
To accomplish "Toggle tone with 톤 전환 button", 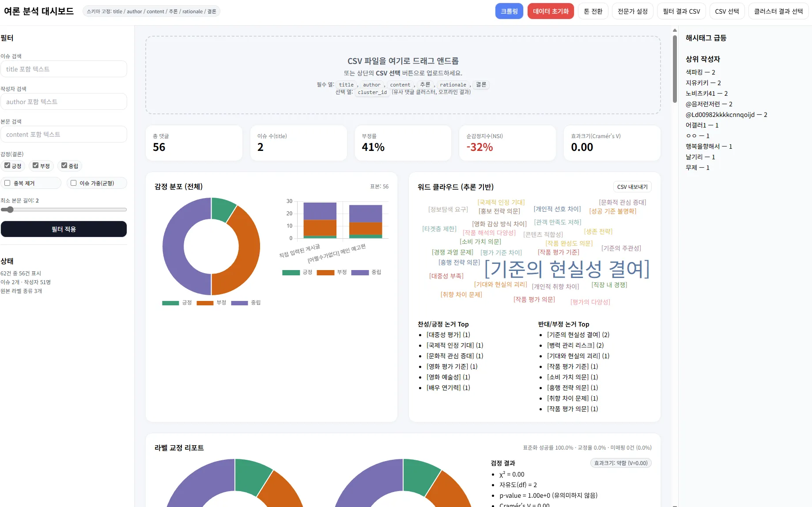I will tap(593, 11).
